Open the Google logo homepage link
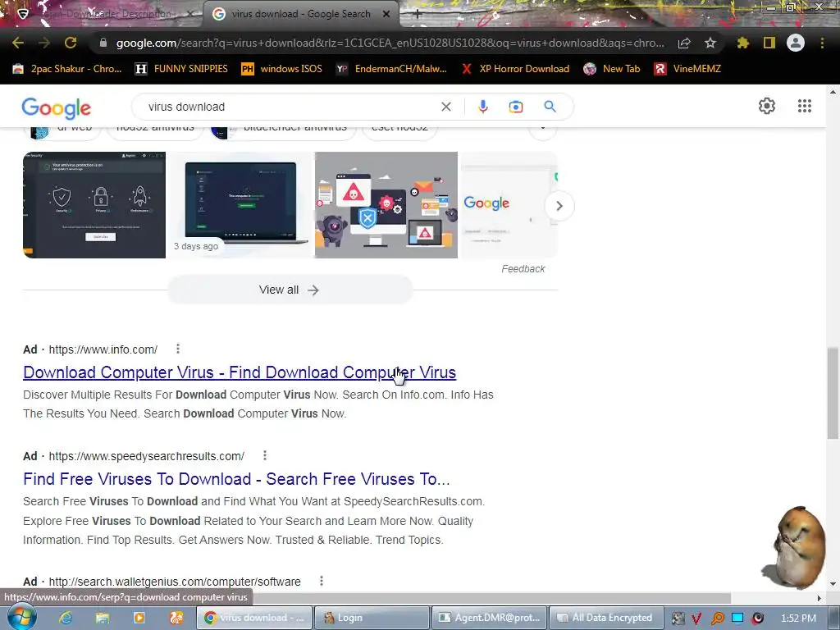840x630 pixels. [57, 108]
